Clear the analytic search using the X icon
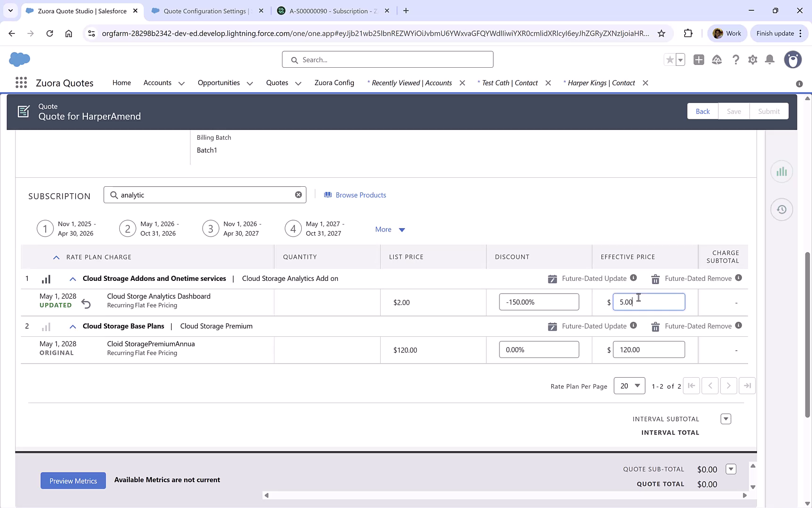The image size is (812, 508). (x=298, y=194)
